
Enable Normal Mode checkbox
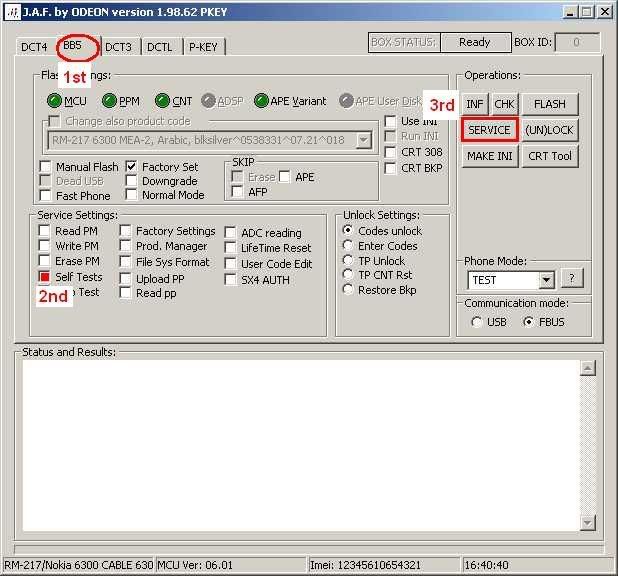pyautogui.click(x=131, y=194)
